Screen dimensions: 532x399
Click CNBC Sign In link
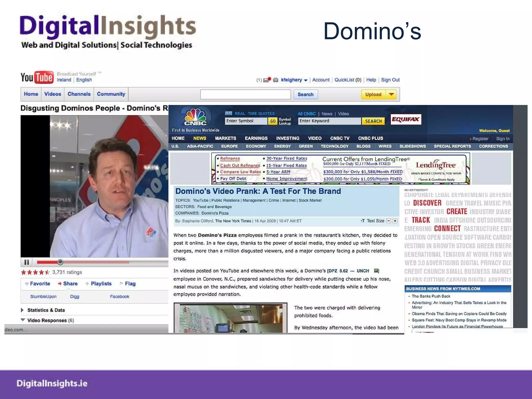click(503, 139)
